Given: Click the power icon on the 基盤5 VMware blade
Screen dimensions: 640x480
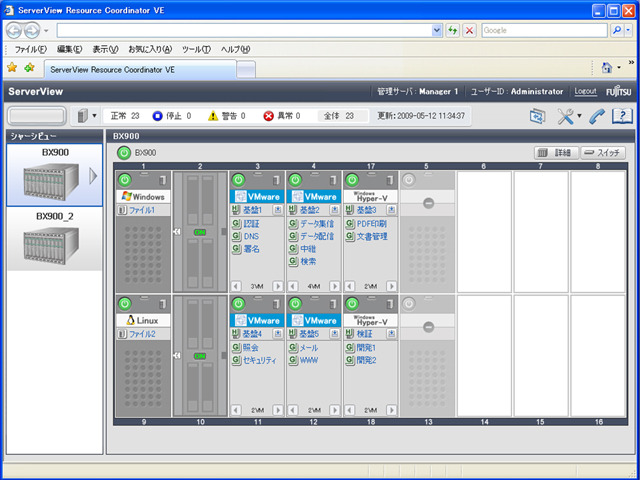Looking at the screenshot, I should pos(295,304).
